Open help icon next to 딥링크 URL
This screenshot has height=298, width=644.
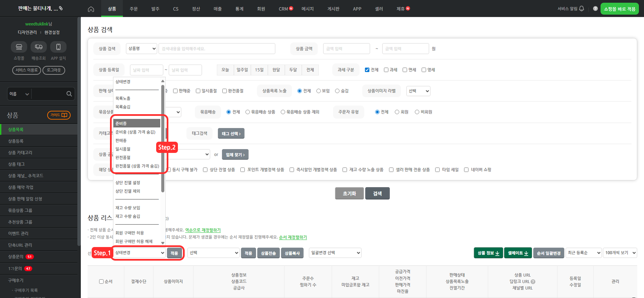point(533,282)
